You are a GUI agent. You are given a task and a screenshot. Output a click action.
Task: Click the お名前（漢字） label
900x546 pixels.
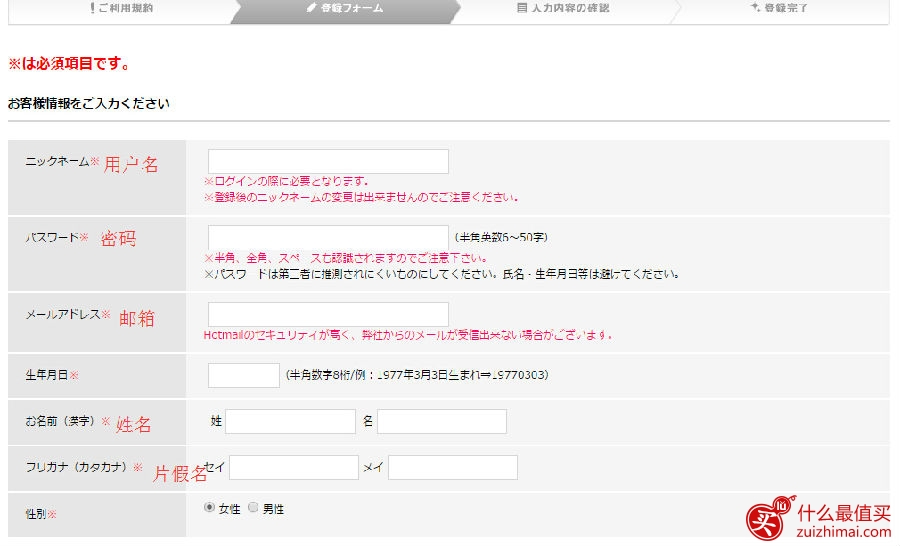point(60,421)
